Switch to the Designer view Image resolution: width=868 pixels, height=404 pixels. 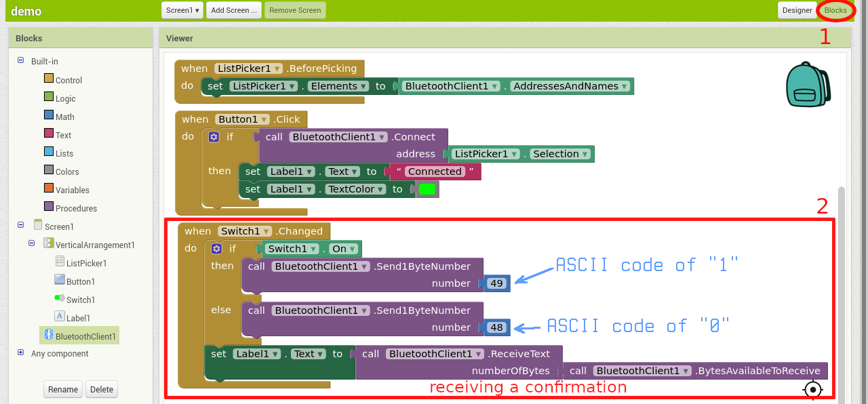coord(797,10)
